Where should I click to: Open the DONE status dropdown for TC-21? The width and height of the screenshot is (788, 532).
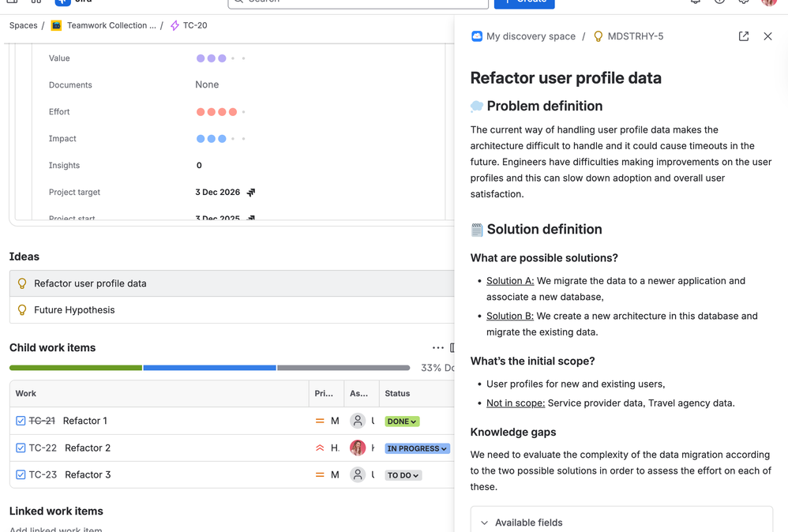(x=402, y=421)
